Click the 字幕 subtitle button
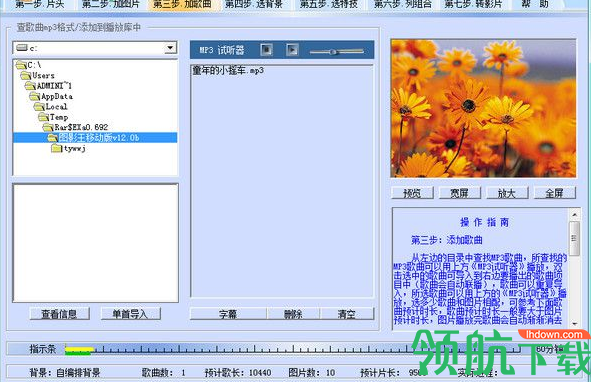This screenshot has height=382, width=591. point(228,314)
